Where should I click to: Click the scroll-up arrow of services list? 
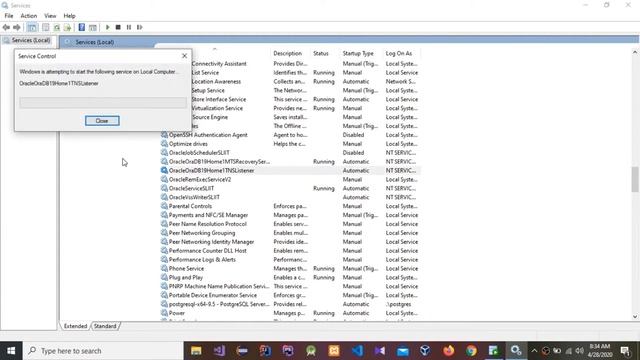click(x=635, y=52)
